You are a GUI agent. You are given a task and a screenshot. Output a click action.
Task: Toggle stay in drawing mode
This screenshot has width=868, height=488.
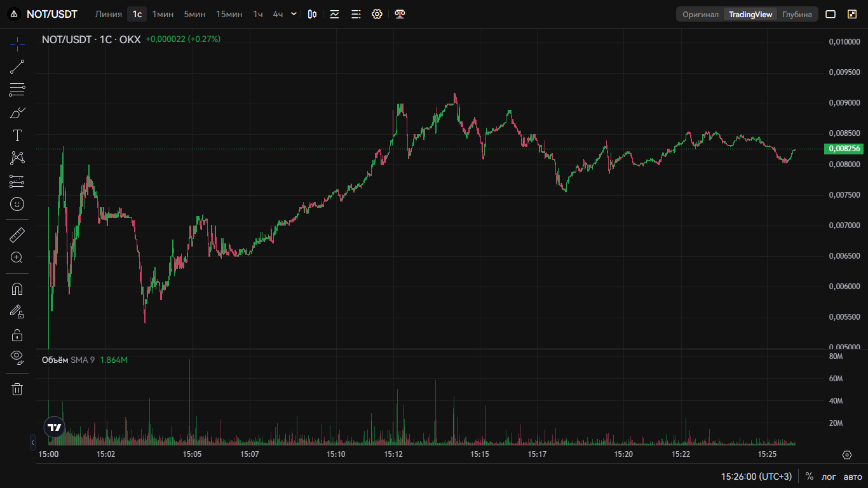17,312
